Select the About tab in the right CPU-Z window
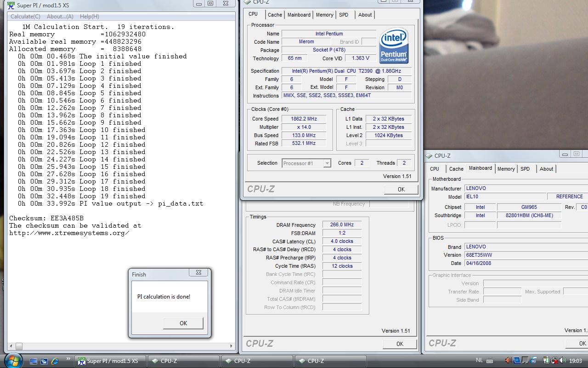Screen dimensions: 588x368 click(546, 169)
